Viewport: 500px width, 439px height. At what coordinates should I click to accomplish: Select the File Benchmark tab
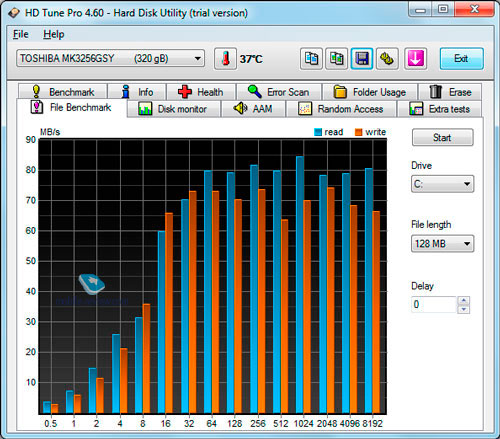coord(71,107)
